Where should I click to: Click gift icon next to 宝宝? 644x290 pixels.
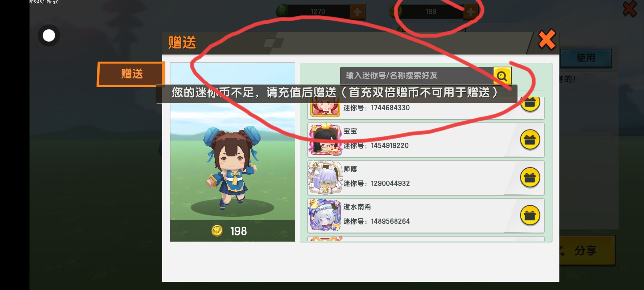[x=530, y=140]
